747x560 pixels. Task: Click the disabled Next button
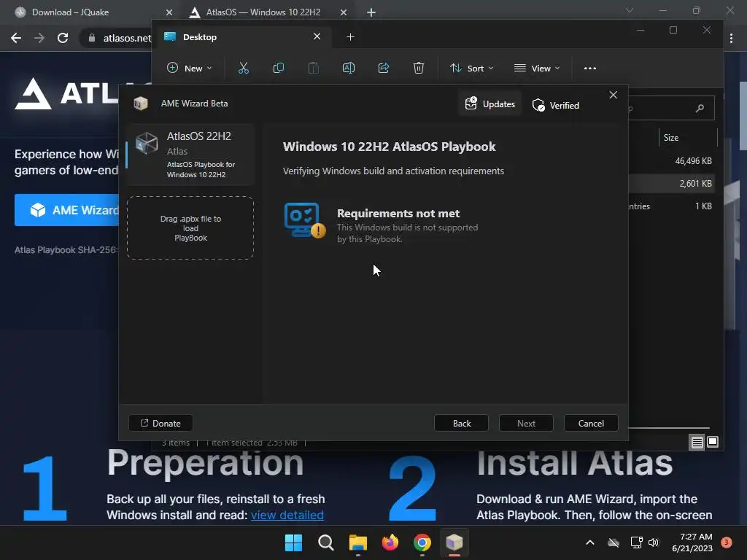[x=526, y=423]
